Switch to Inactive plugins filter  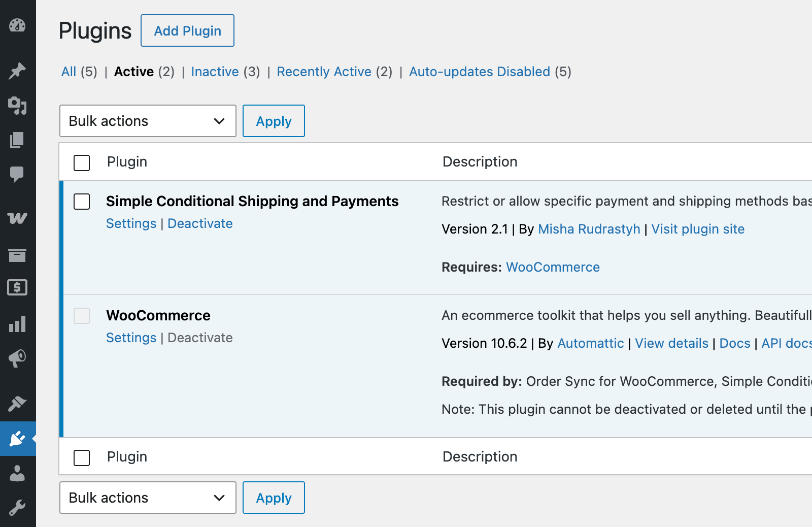pyautogui.click(x=215, y=72)
